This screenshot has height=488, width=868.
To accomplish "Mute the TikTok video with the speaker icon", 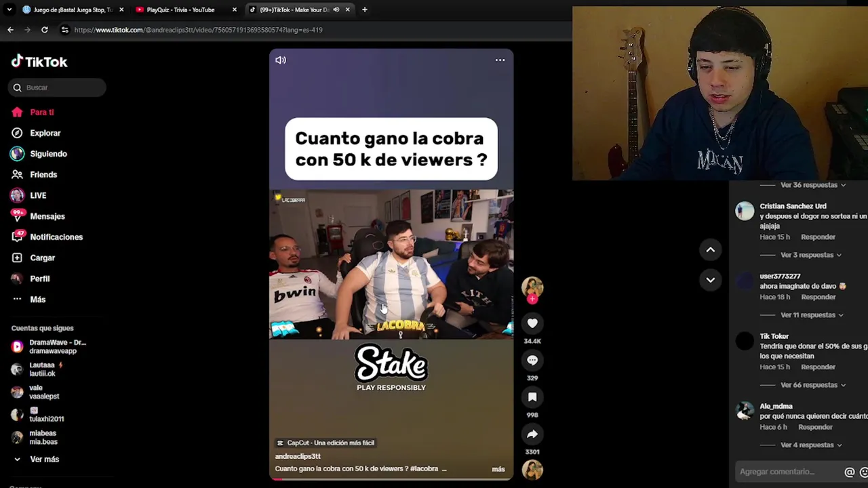I will pyautogui.click(x=281, y=60).
